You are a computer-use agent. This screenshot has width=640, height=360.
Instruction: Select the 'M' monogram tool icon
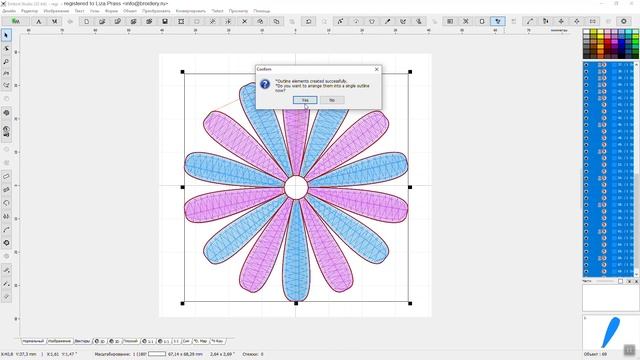point(54,21)
